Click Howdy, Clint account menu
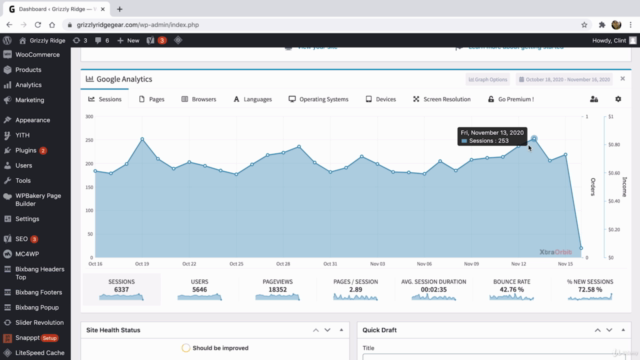The image size is (640, 360). coord(614,40)
